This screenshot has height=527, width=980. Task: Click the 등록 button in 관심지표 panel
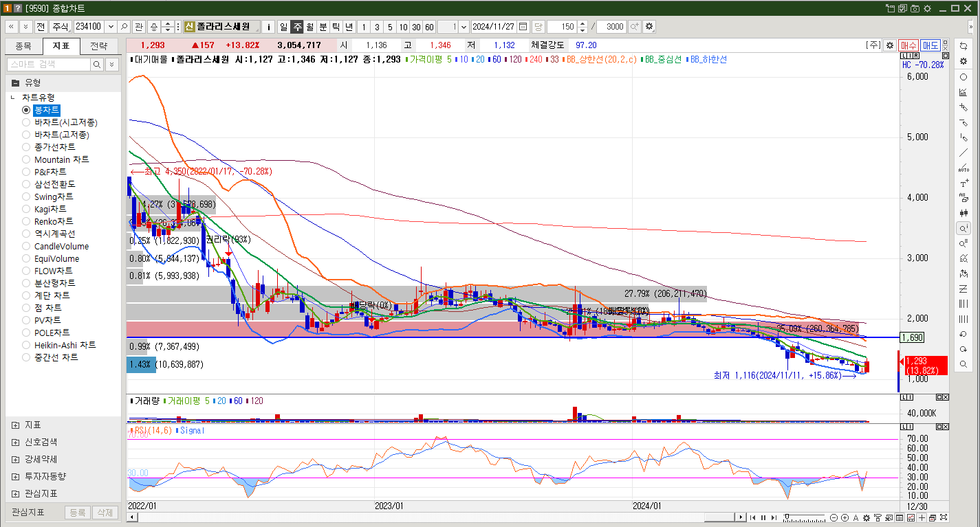(x=78, y=513)
